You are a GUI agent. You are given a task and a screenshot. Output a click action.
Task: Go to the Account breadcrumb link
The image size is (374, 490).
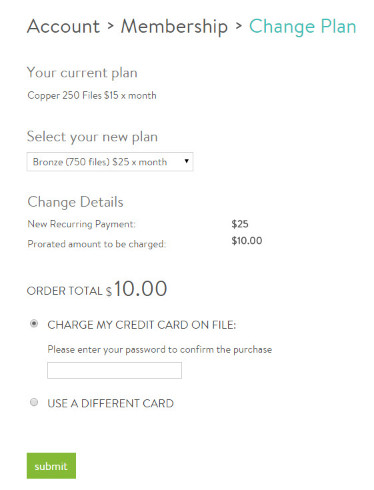click(63, 26)
